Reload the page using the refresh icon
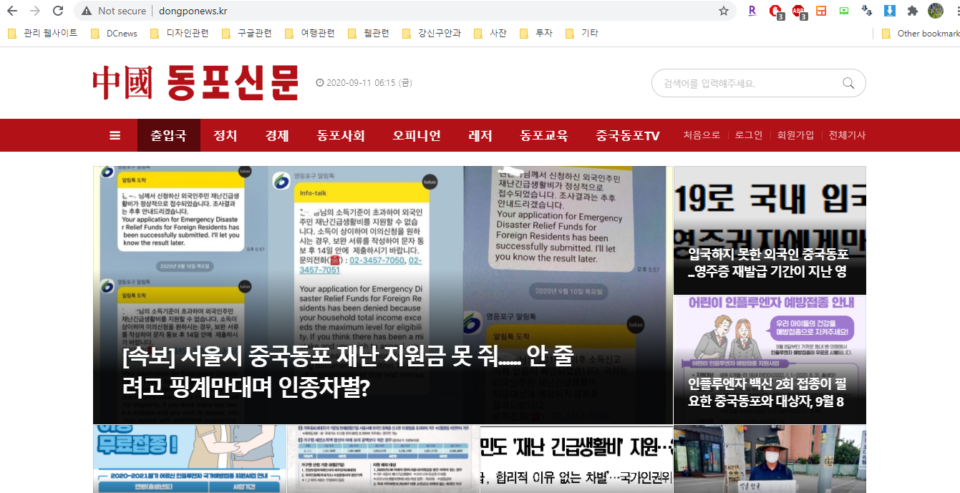The width and height of the screenshot is (960, 493). tap(58, 11)
